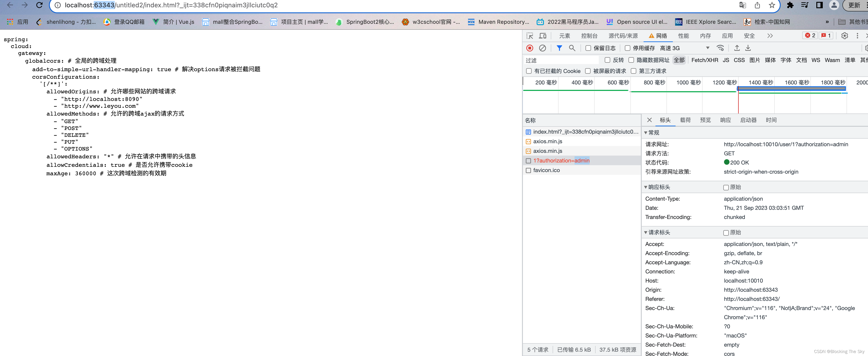The width and height of the screenshot is (868, 356).
Task: Check the 被屏蔽的请求 option
Action: coord(588,71)
